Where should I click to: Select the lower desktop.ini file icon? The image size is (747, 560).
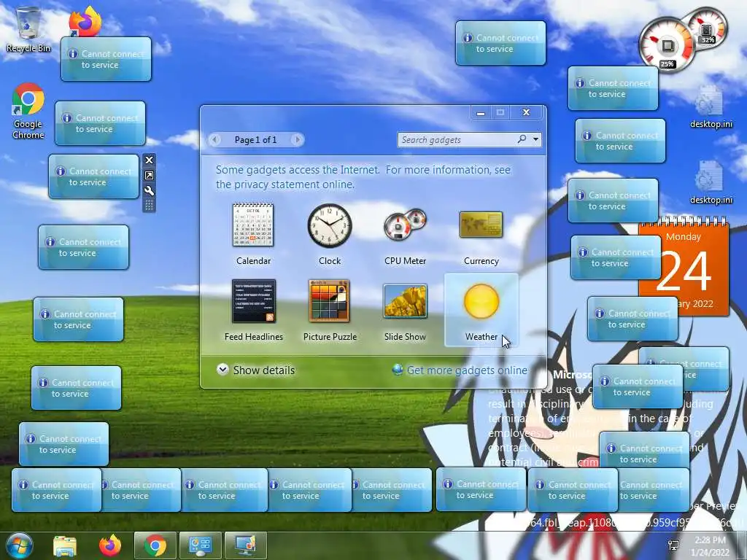(x=711, y=183)
